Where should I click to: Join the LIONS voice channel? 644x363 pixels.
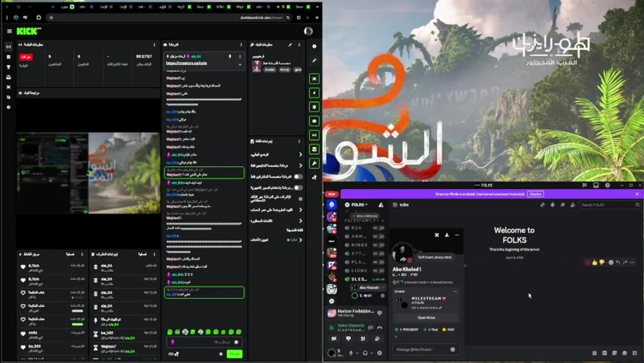(364, 271)
